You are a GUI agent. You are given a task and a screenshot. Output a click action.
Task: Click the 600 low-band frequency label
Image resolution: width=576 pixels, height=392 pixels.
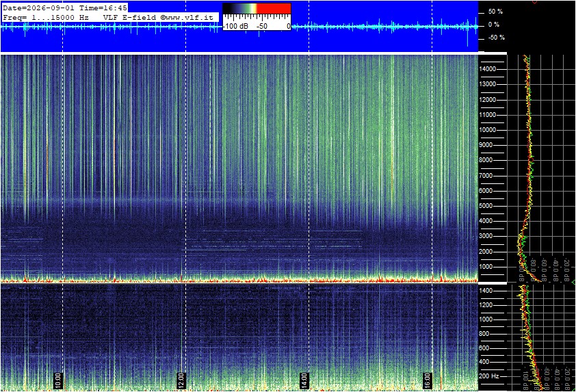[x=484, y=348]
